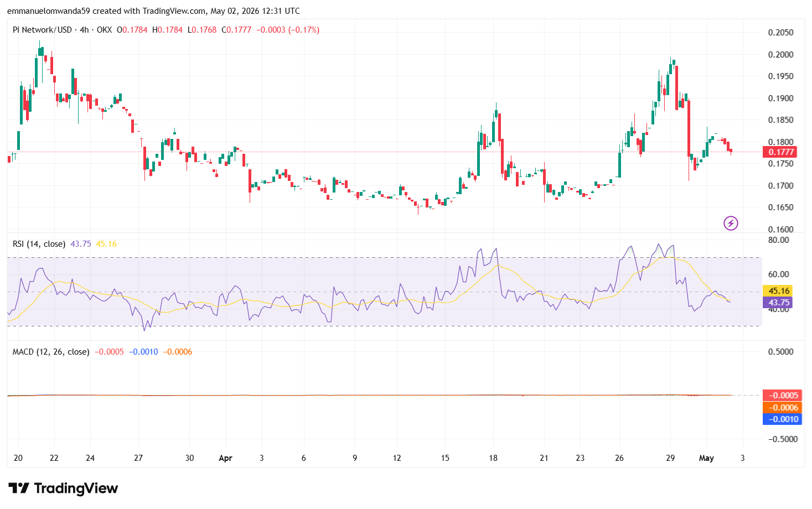Click the yellow RSI value tag 45.16

tap(778, 290)
